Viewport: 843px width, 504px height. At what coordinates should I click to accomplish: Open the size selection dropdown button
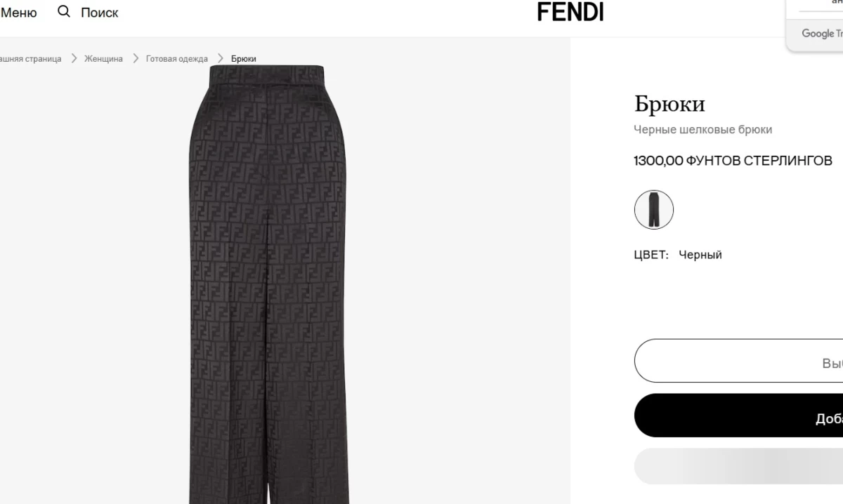pyautogui.click(x=738, y=361)
